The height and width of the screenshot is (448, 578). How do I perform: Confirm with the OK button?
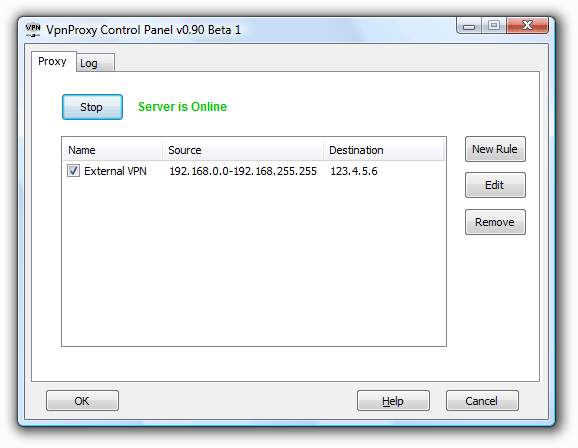point(82,400)
